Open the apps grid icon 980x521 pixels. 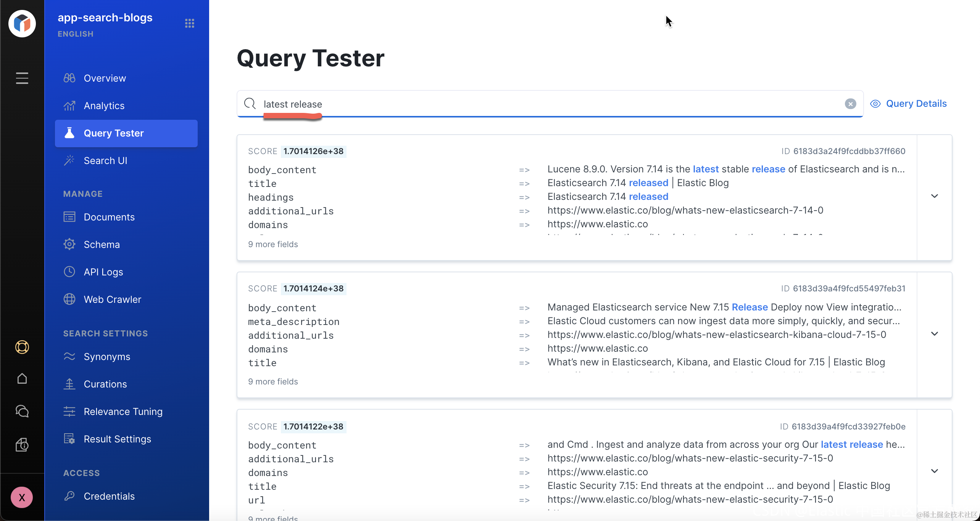coord(190,23)
